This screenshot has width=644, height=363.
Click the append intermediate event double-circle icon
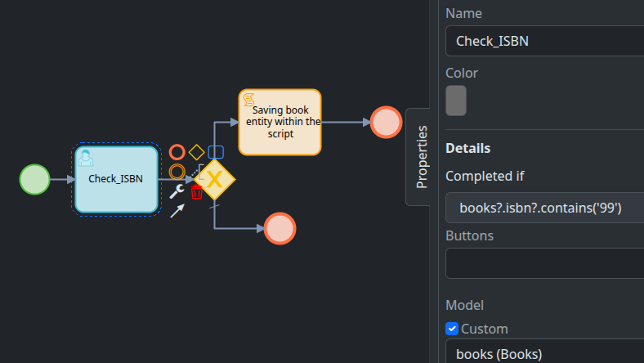point(177,173)
